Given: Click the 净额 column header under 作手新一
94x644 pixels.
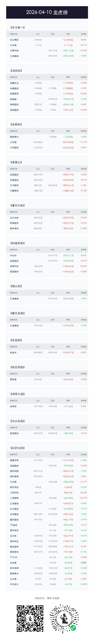Looking at the screenshot, I should click(x=68, y=34).
